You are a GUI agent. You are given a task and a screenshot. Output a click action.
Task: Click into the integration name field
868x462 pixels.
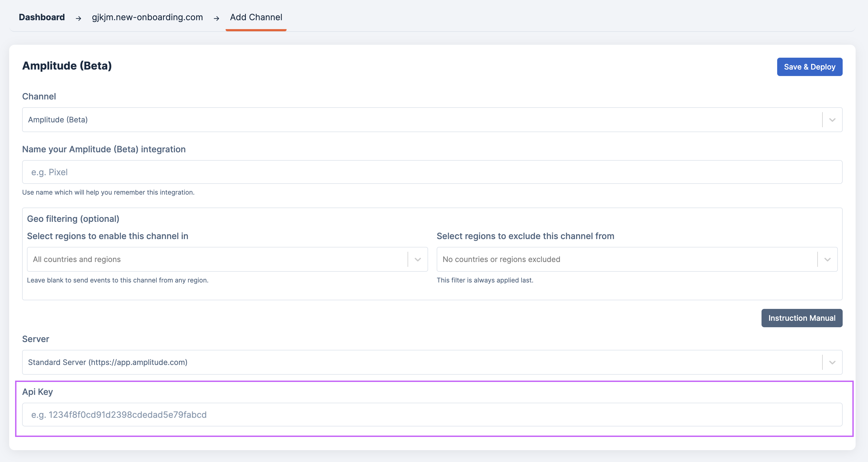click(432, 172)
